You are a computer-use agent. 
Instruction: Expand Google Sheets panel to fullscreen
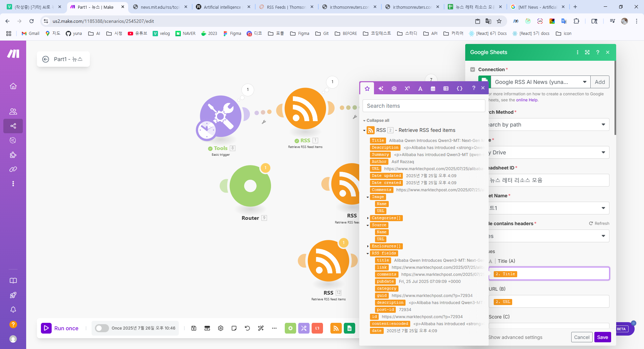coord(587,52)
